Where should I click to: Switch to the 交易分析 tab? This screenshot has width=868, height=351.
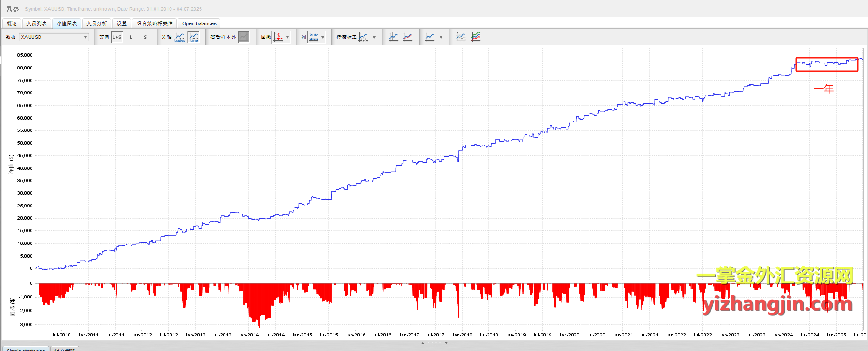97,23
